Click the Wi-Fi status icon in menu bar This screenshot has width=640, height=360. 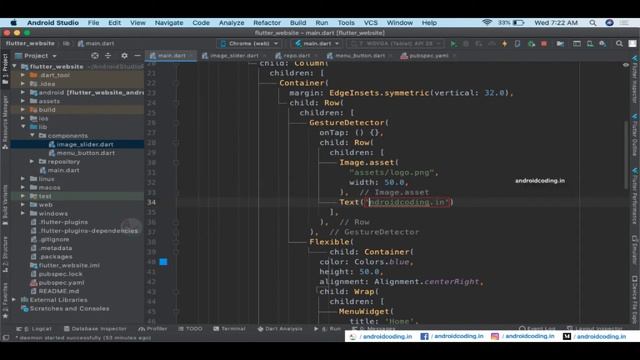487,23
